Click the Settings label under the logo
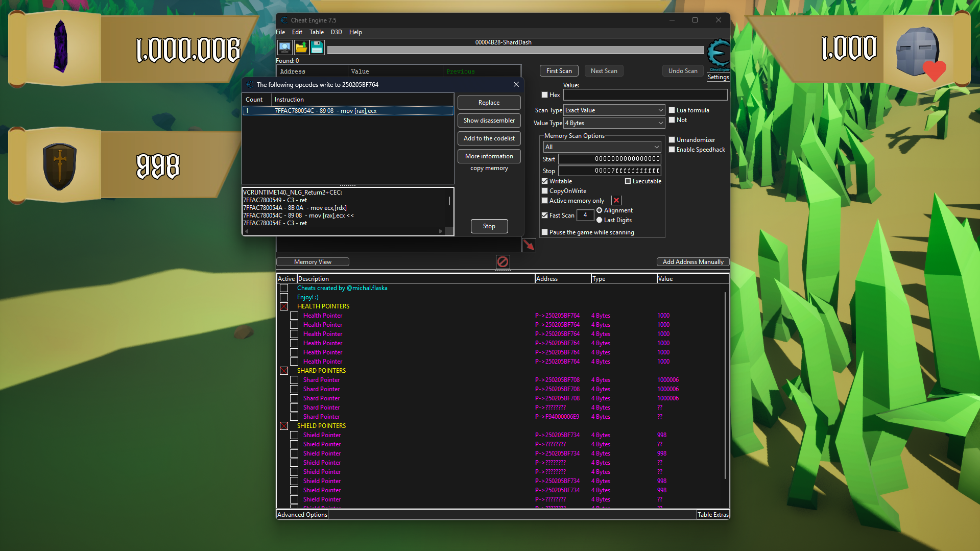Image resolution: width=980 pixels, height=551 pixels. (718, 77)
